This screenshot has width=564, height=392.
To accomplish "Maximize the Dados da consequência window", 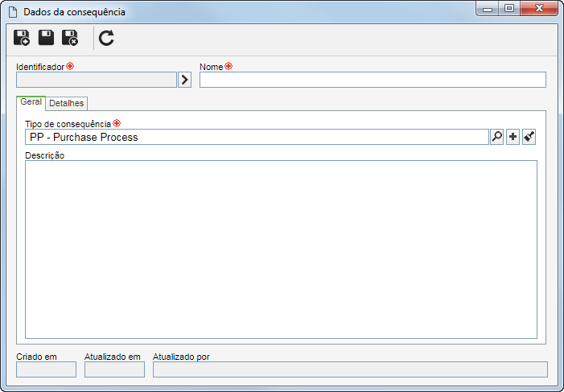I will tap(509, 9).
